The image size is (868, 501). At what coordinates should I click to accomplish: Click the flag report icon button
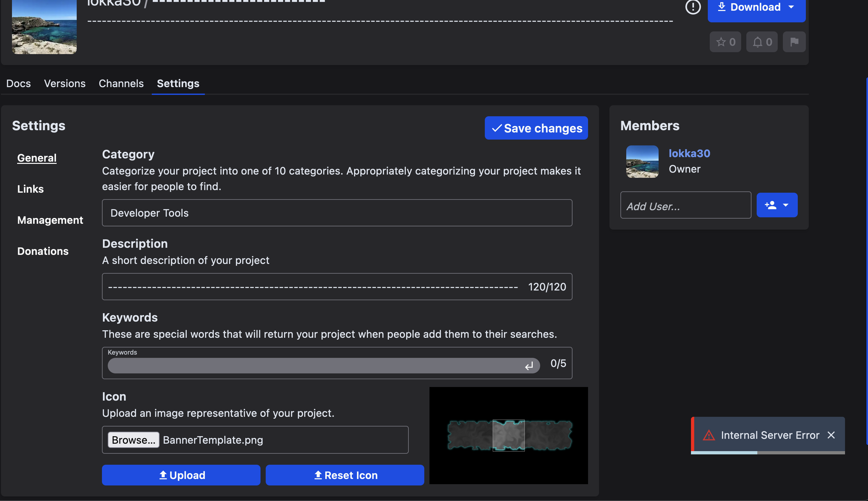coord(794,42)
